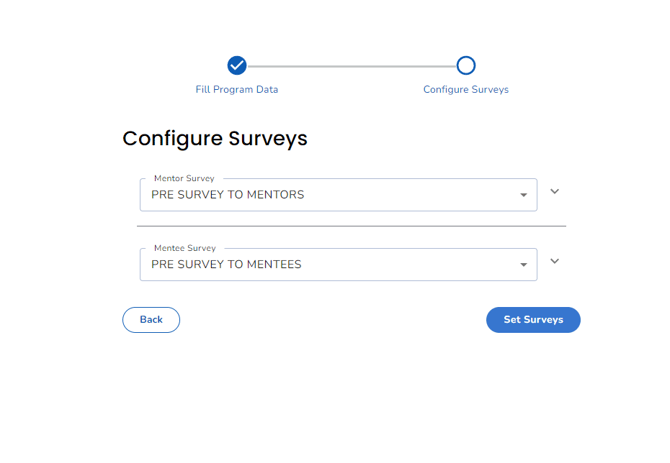The image size is (670, 463).
Task: Click the divider line between survey fields
Action: [x=352, y=226]
